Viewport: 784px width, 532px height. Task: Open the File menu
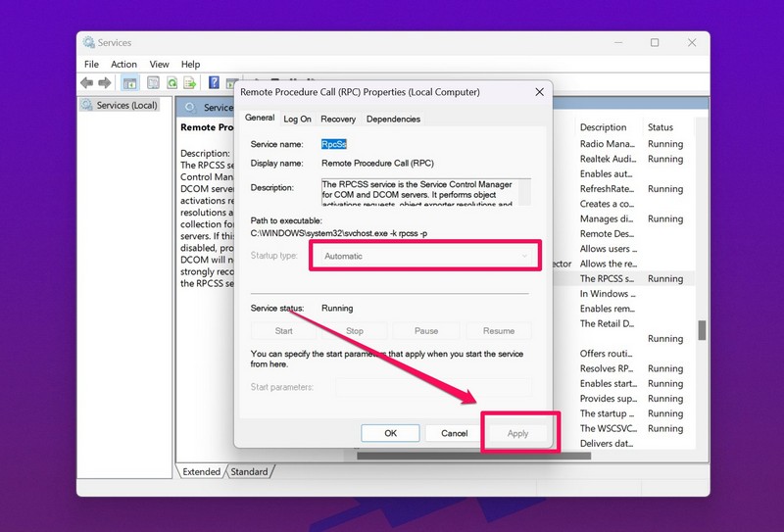pyautogui.click(x=91, y=65)
